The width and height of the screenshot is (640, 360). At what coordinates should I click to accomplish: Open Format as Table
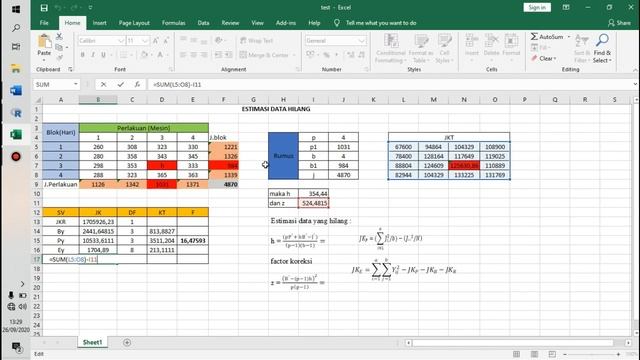tap(421, 48)
